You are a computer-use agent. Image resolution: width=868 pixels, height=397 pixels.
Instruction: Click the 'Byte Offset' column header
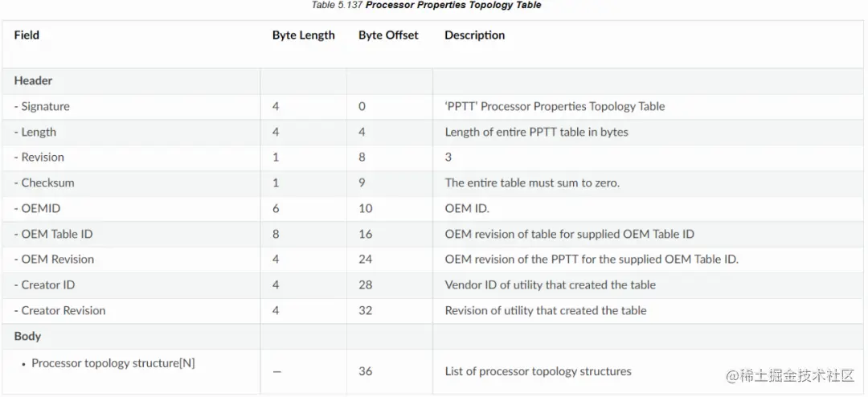[x=388, y=35]
